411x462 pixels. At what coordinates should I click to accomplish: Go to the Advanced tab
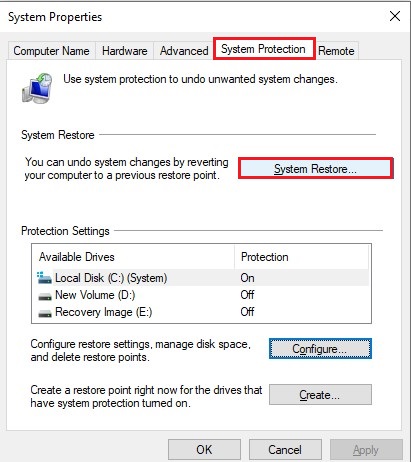(184, 51)
